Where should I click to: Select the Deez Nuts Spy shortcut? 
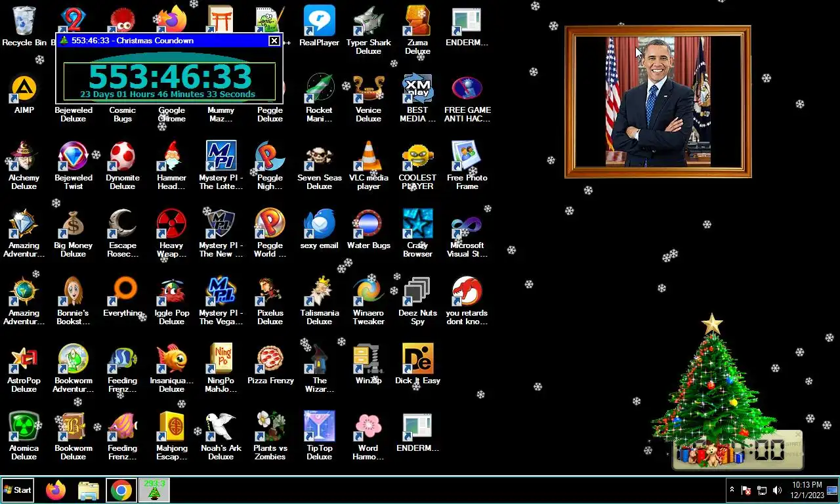tap(418, 301)
